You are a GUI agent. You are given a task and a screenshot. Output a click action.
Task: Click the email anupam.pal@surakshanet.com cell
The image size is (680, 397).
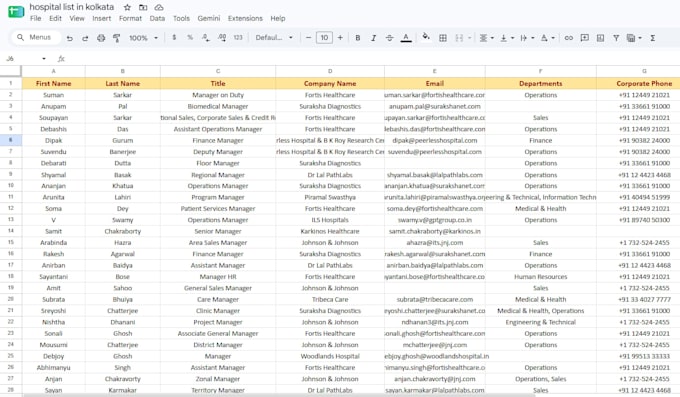(435, 106)
